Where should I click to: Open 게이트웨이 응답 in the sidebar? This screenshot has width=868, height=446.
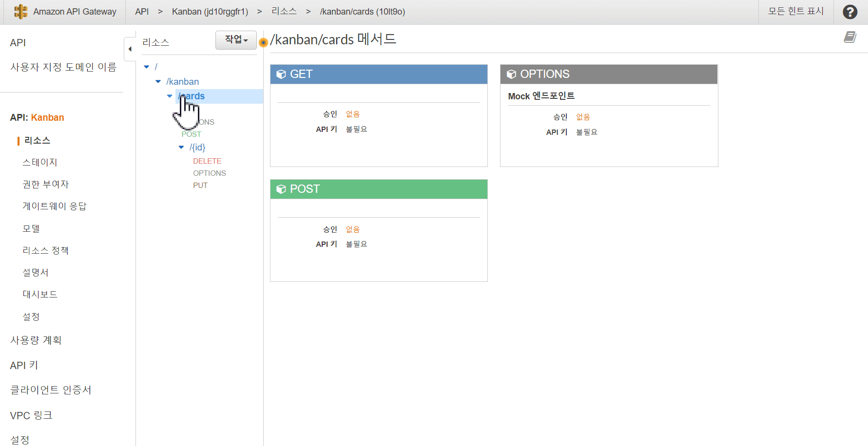[x=55, y=206]
